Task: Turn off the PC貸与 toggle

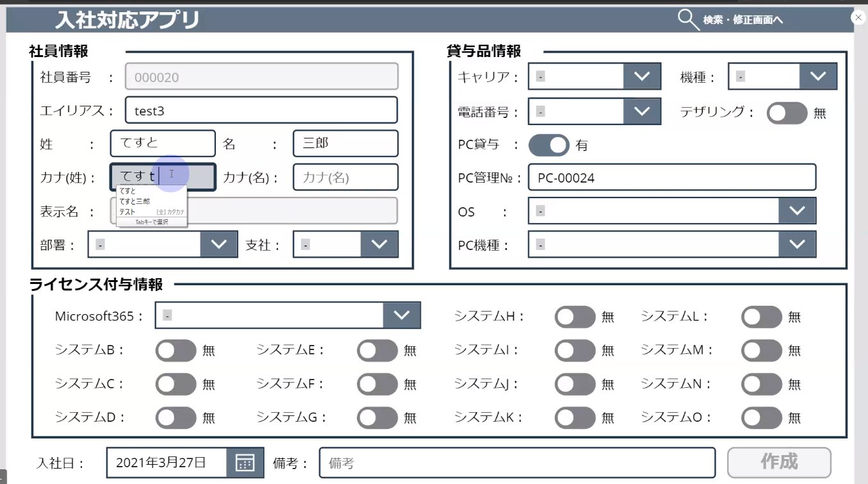Action: (x=549, y=145)
